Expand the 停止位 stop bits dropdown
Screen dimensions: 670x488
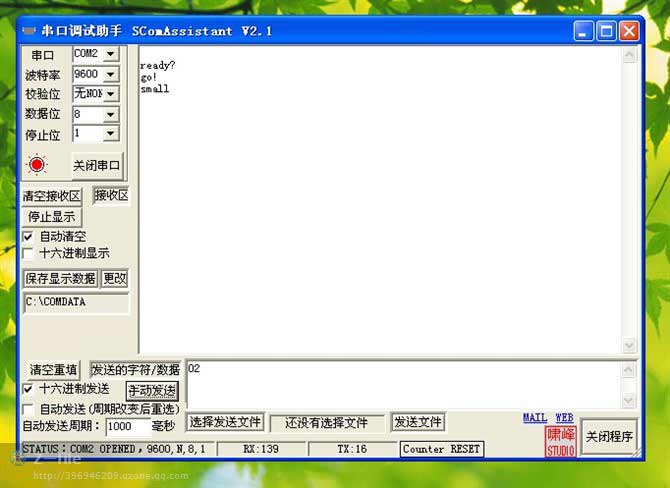(x=110, y=133)
